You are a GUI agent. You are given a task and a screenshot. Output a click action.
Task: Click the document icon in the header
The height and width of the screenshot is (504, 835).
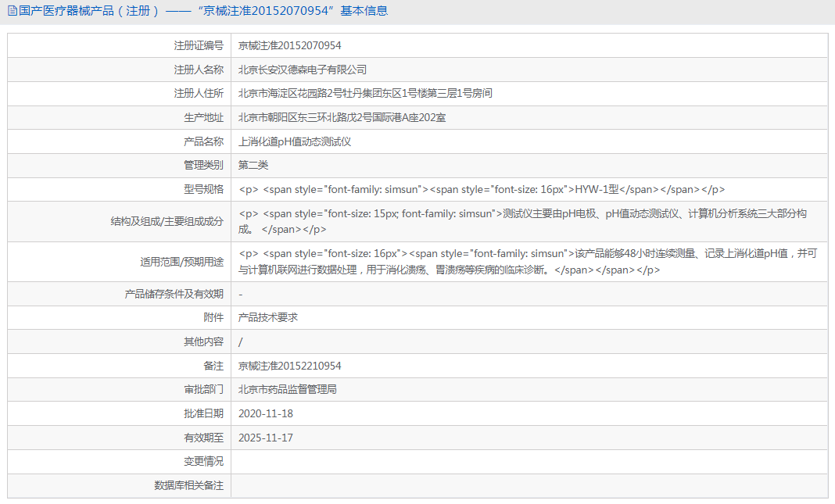click(x=13, y=11)
